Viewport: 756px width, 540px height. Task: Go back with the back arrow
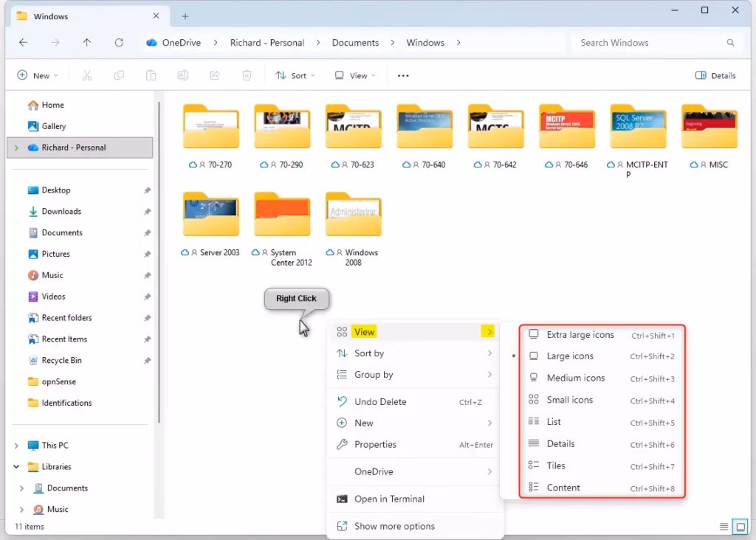[x=23, y=42]
